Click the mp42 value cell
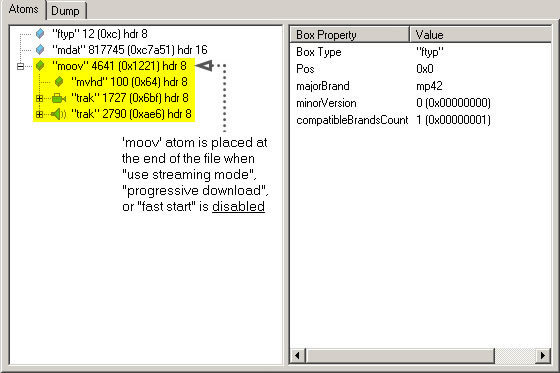Image resolution: width=560 pixels, height=373 pixels. pyautogui.click(x=429, y=86)
